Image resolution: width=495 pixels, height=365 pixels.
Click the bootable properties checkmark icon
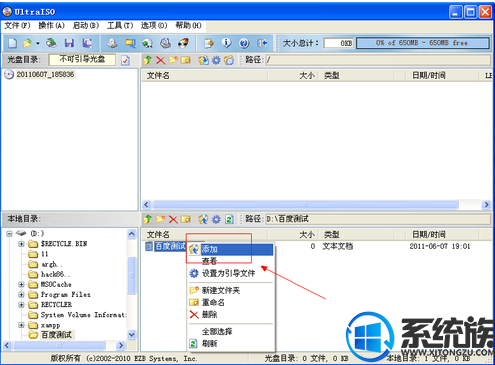tap(125, 60)
